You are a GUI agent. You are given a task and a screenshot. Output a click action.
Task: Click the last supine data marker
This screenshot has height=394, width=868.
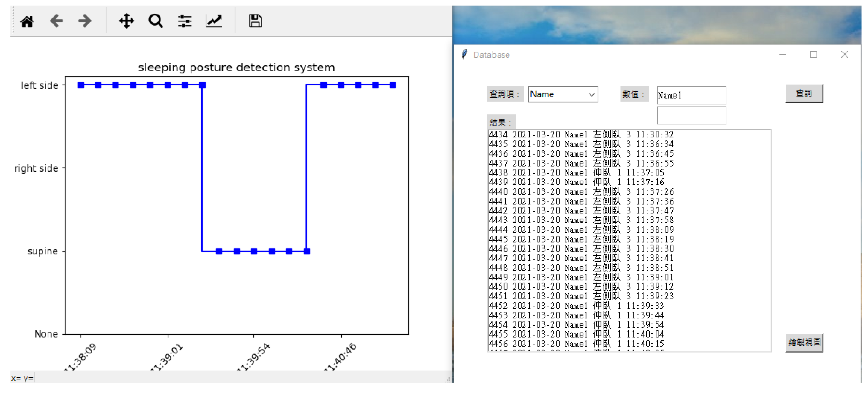click(307, 251)
